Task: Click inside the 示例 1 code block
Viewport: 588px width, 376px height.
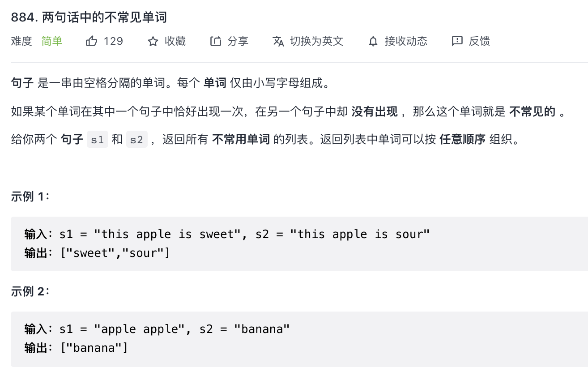Action: click(x=299, y=244)
